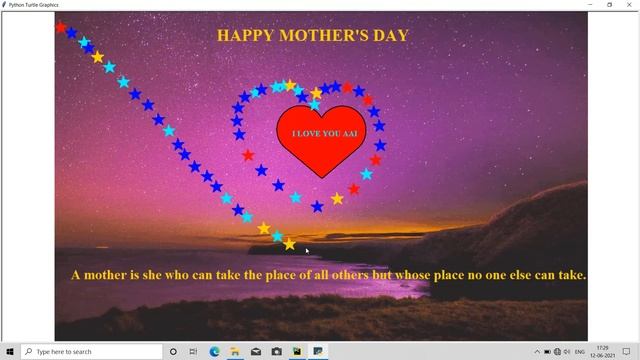Restore down the Turtle Graphics window
The height and width of the screenshot is (360, 640).
610,5
